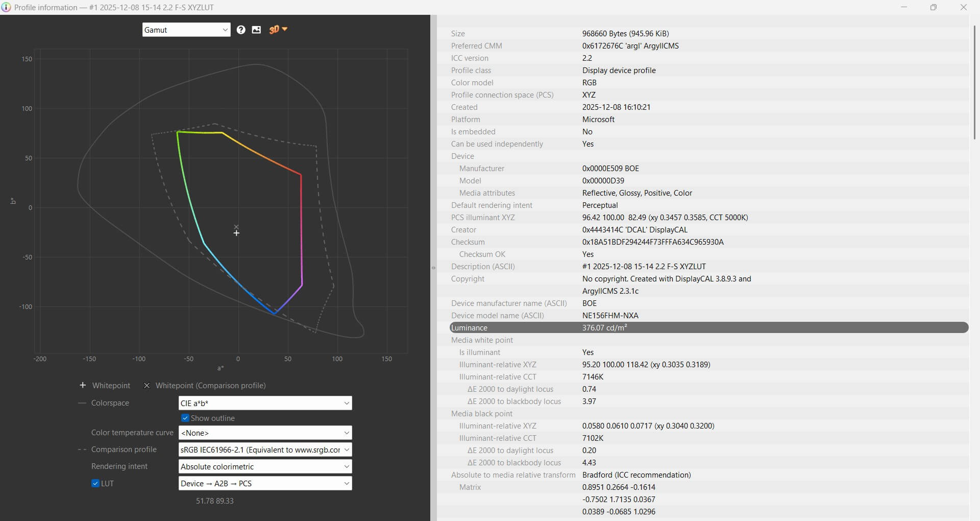980x521 pixels.
Task: Click the vertical scrollbar of the info list
Action: coord(974,82)
